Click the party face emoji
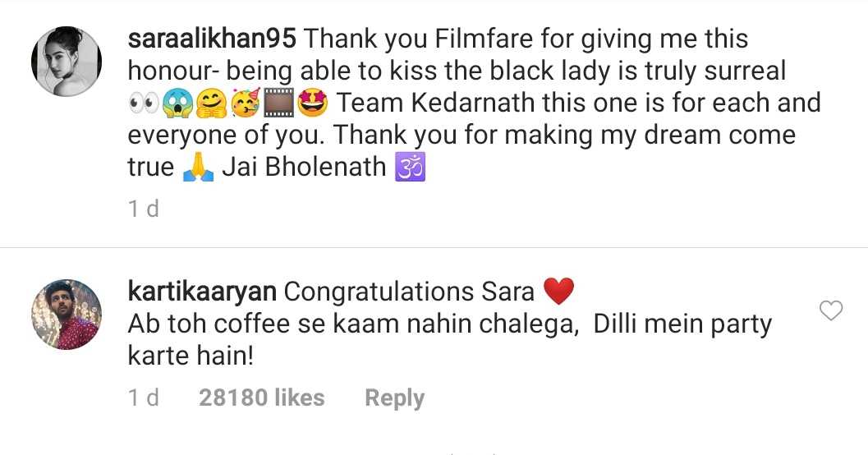The image size is (868, 455). click(x=246, y=103)
